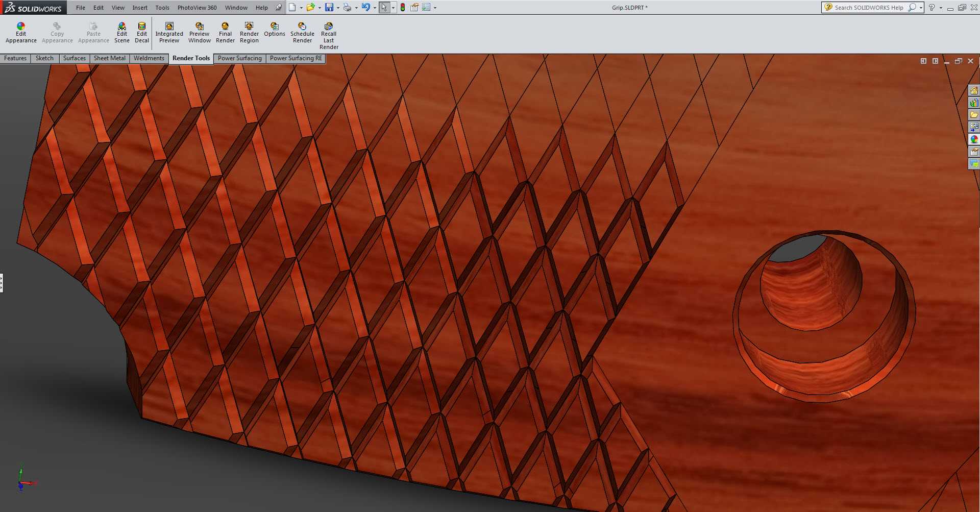Image resolution: width=980 pixels, height=512 pixels.
Task: Switch to the Sheet Metal tab
Action: point(110,58)
